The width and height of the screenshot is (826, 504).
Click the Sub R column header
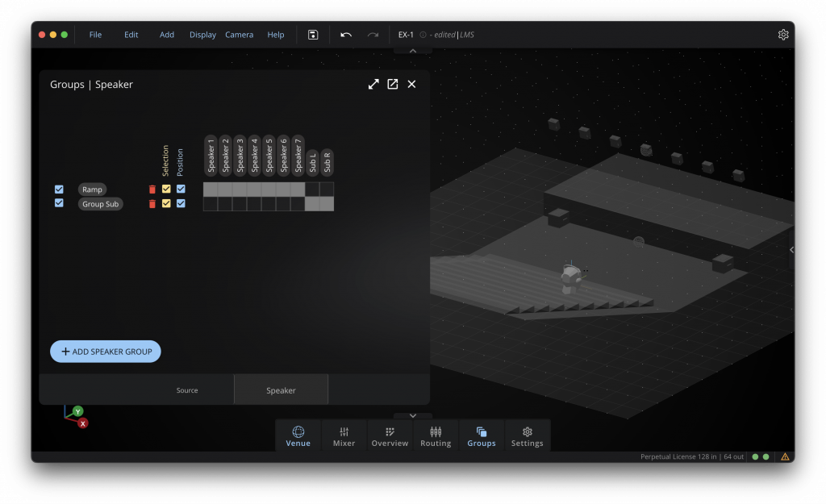[x=327, y=161]
